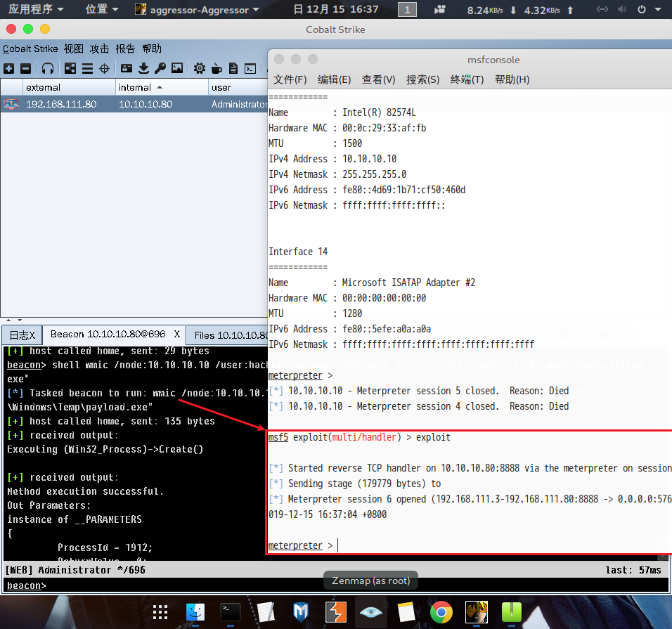Viewport: 672px width, 629px height.
Task: Open the Finder-style file manager in dock
Action: tap(195, 612)
